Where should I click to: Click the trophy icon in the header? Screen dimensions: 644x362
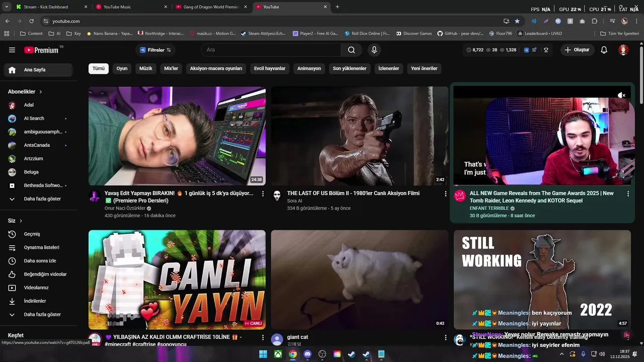[x=546, y=50]
